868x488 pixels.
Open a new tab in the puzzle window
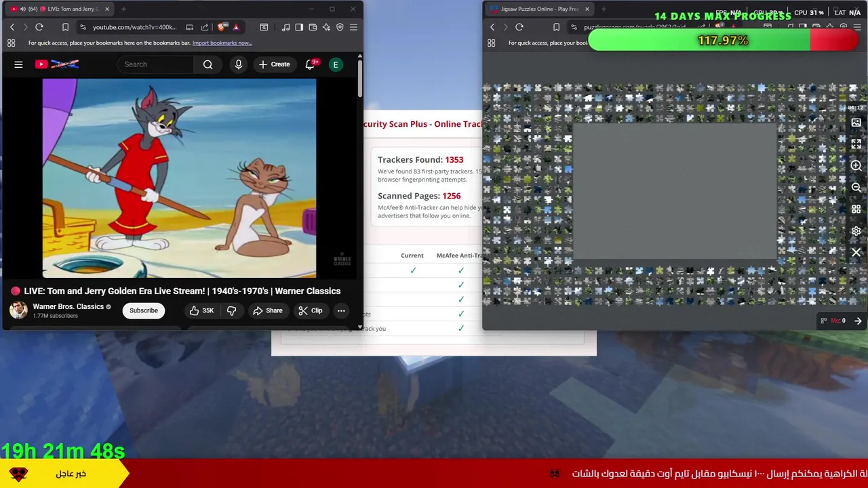(604, 9)
